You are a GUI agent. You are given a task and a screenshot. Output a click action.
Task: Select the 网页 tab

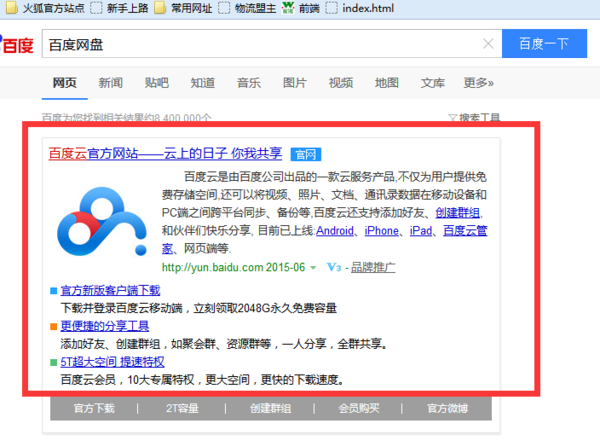point(65,83)
